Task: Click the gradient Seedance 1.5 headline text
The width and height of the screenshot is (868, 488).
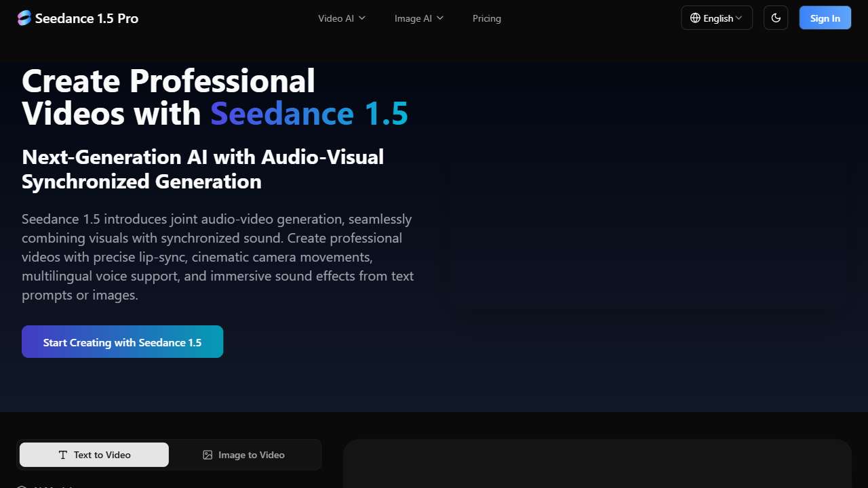Action: (309, 113)
